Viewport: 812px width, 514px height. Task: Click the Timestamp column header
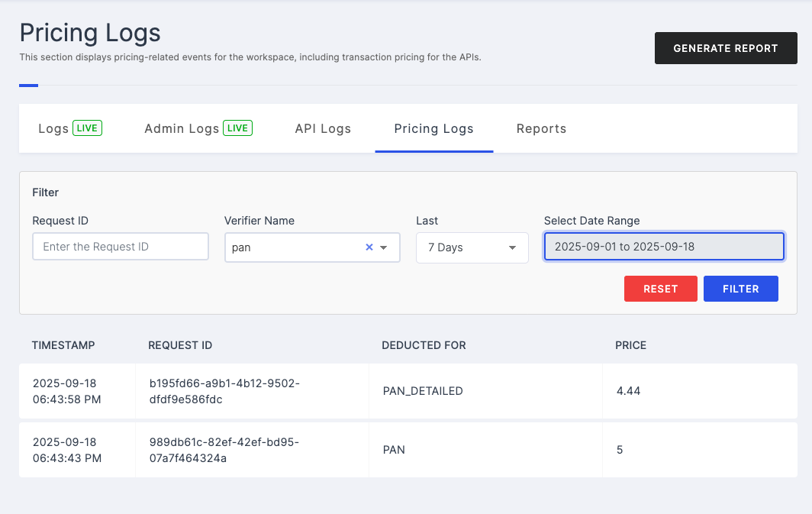(63, 345)
